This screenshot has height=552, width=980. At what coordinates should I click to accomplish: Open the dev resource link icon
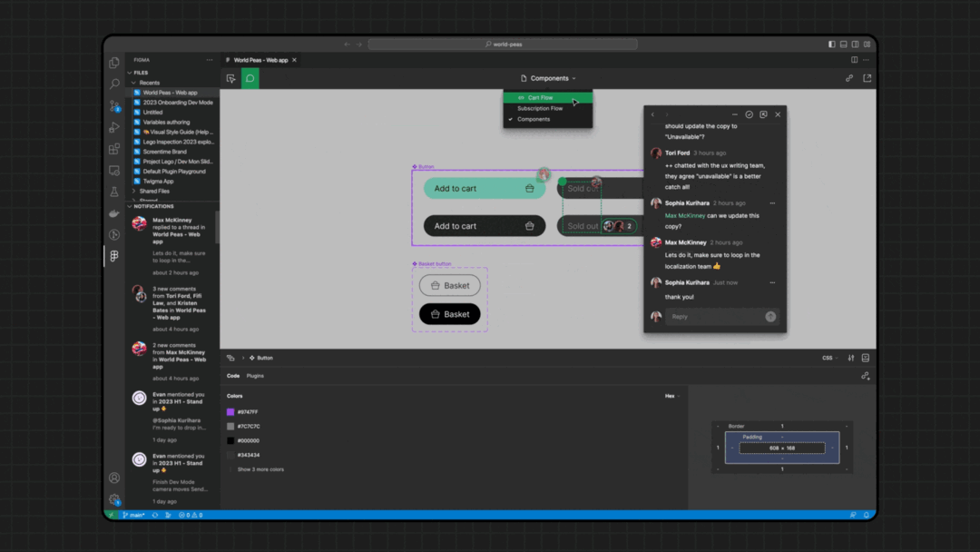865,376
